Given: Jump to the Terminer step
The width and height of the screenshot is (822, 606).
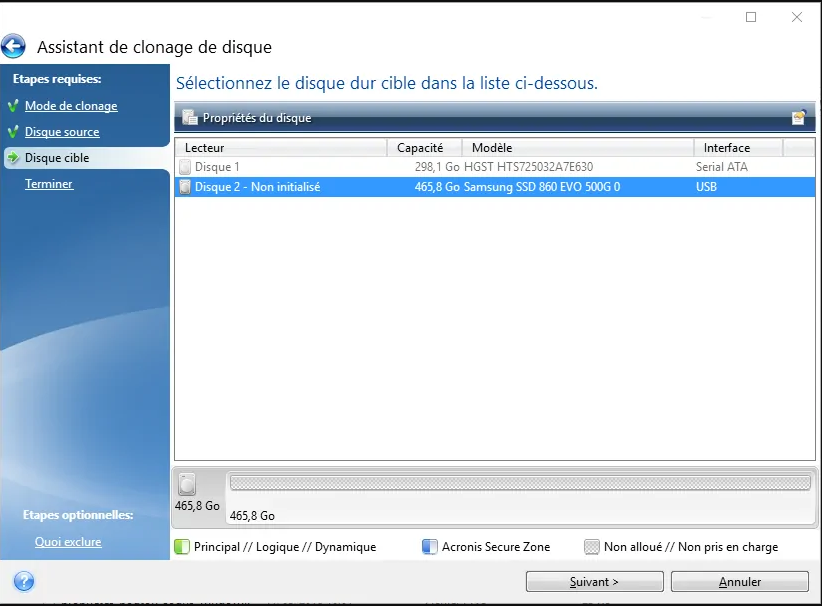Looking at the screenshot, I should (49, 184).
